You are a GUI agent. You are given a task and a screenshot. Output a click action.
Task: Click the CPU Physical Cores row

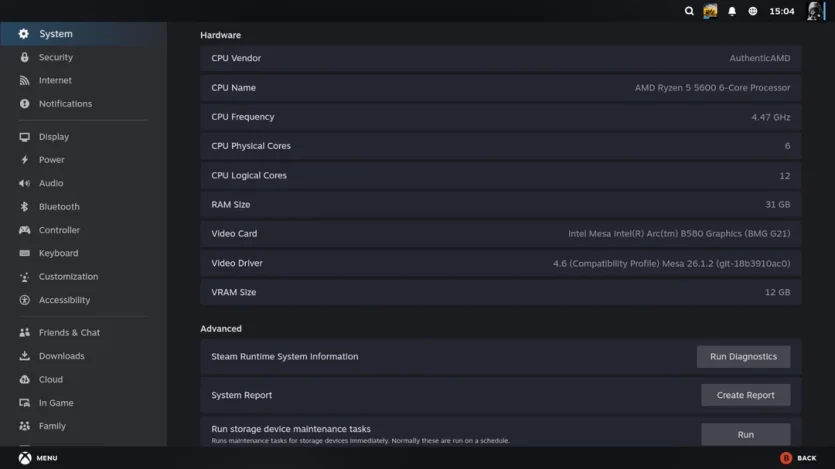501,146
